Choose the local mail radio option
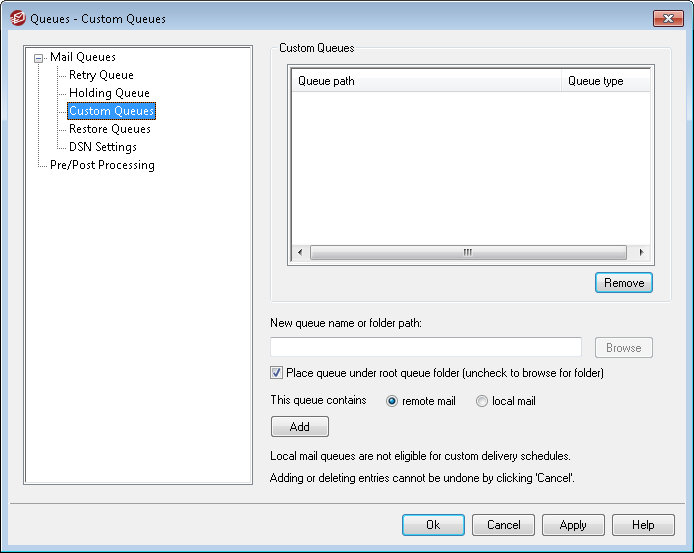This screenshot has height=553, width=694. tap(482, 401)
